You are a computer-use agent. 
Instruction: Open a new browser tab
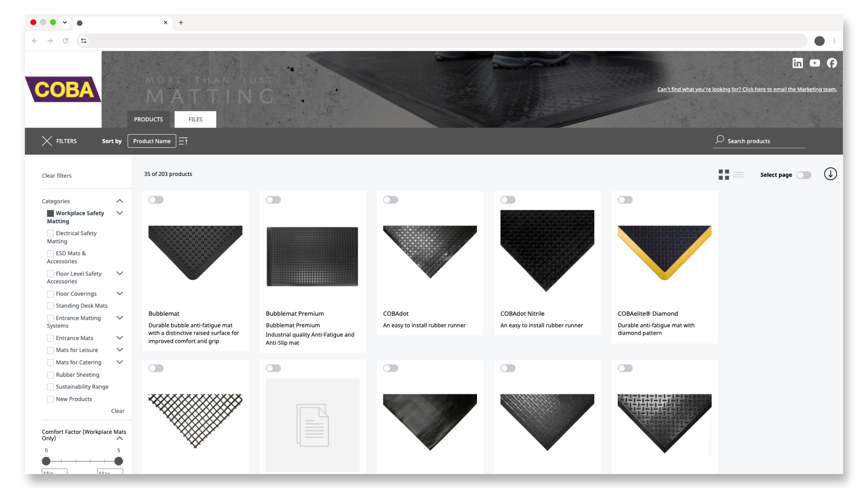coord(181,23)
